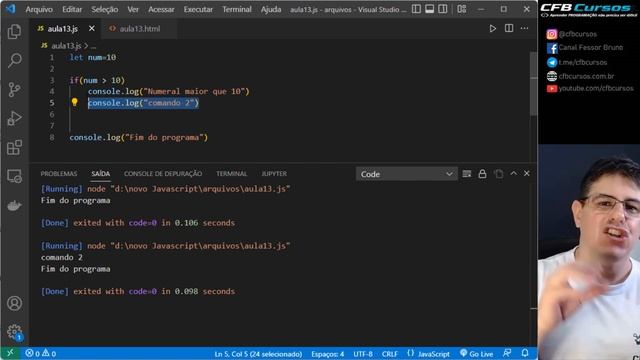Open the Ajuda menu
This screenshot has height=360, width=640.
pos(271,9)
